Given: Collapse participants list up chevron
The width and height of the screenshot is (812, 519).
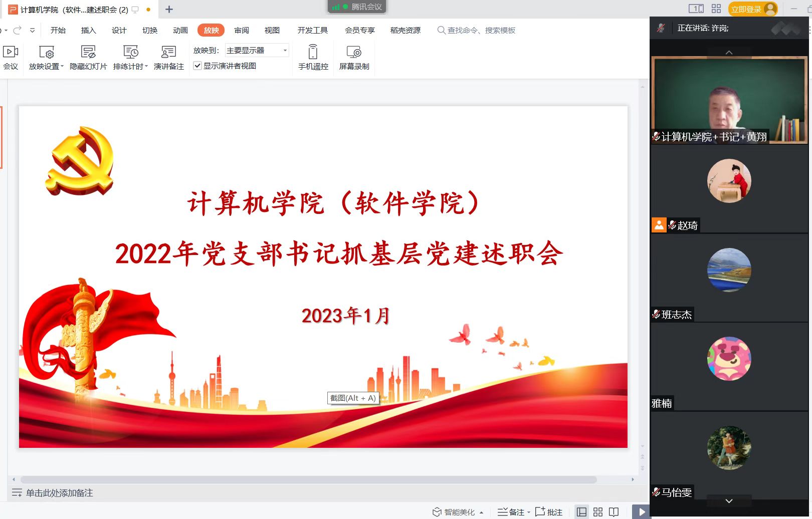Looking at the screenshot, I should (729, 53).
